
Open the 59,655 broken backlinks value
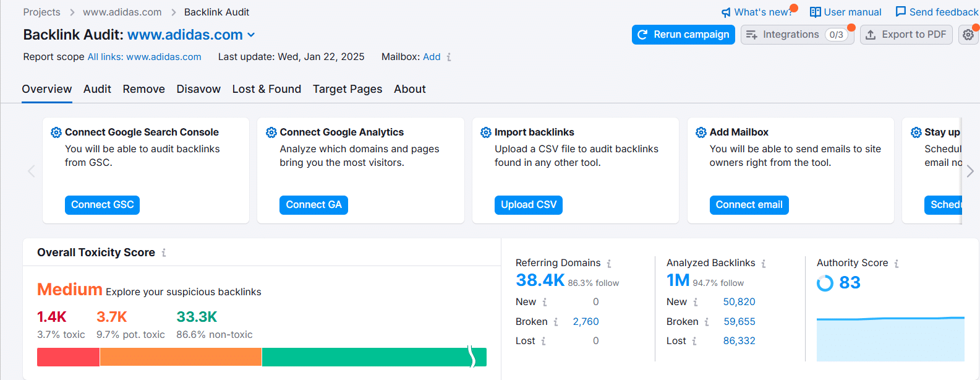[x=739, y=322]
